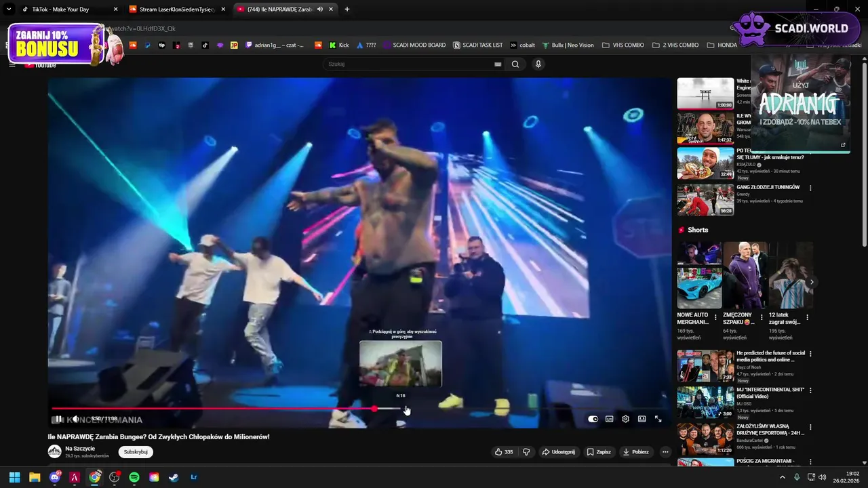This screenshot has height=488, width=868.
Task: Click the Udostępnij share button
Action: tap(559, 452)
